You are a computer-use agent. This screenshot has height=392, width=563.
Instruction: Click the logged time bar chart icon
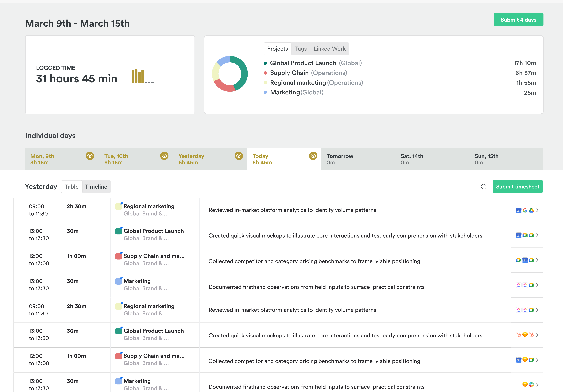tap(142, 76)
